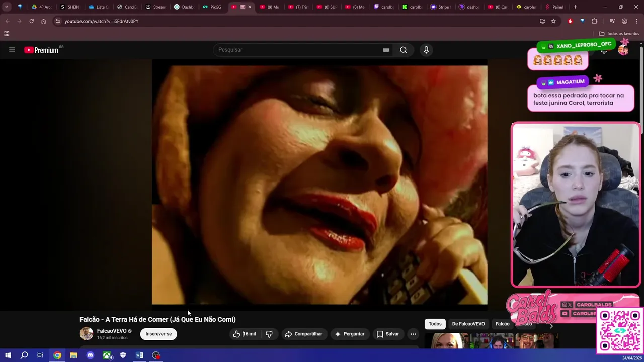This screenshot has width=644, height=362.
Task: Select the De FalcaoVEVO filter chip
Action: click(x=468, y=324)
